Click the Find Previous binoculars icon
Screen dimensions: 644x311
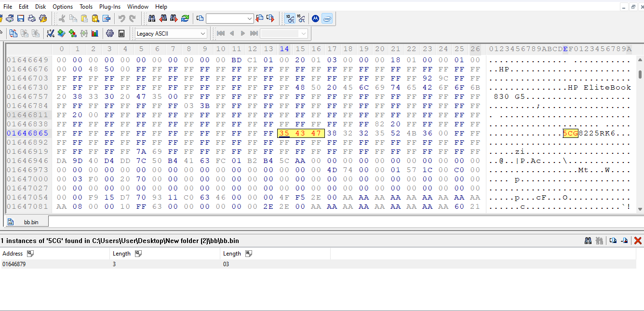[163, 18]
